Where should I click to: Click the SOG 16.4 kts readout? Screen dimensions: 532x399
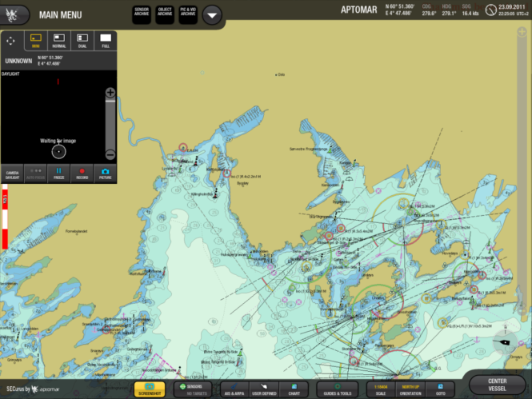[470, 10]
